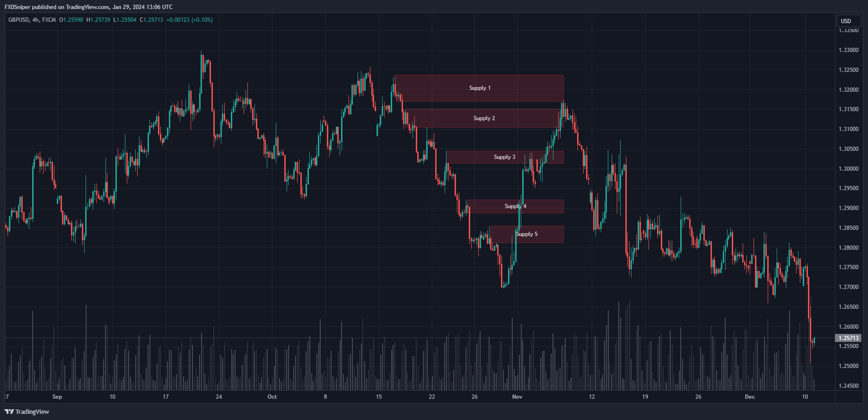The height and width of the screenshot is (420, 868).
Task: Click the Dec marker on time axis
Action: (x=750, y=397)
